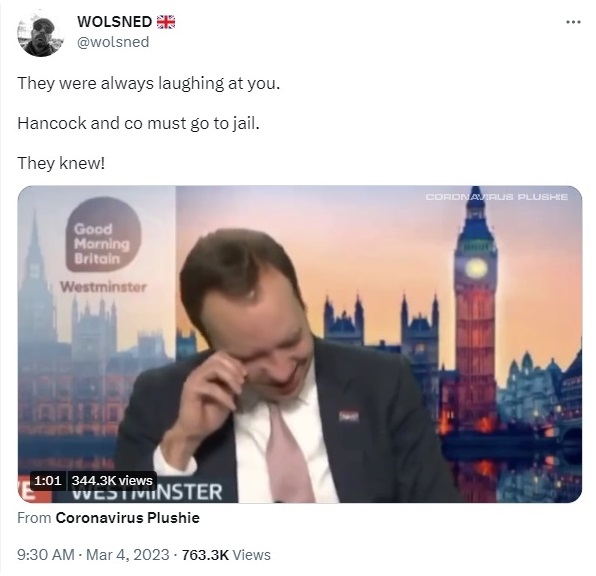Click the 1:01 video duration badge
Screen dimensions: 596x576
coord(48,481)
